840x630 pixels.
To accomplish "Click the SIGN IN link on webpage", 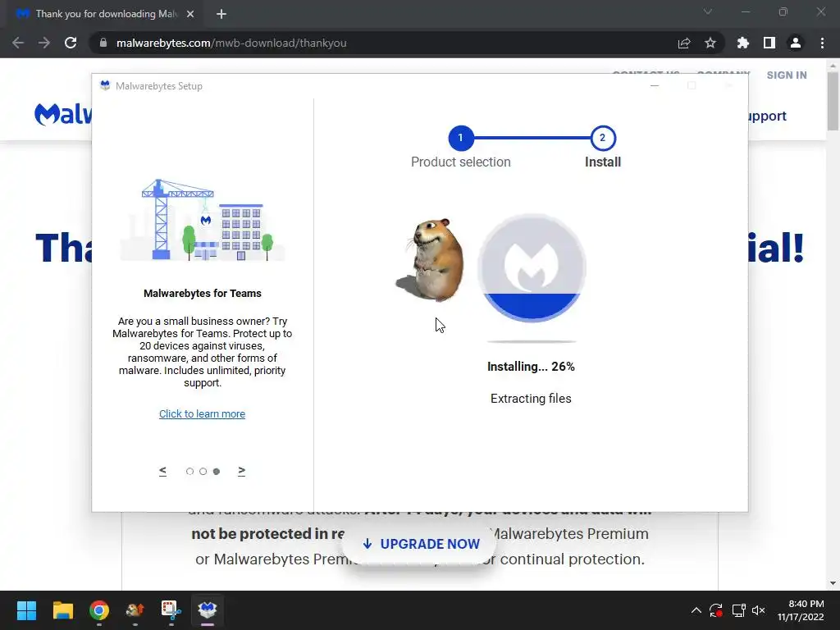I will [787, 75].
